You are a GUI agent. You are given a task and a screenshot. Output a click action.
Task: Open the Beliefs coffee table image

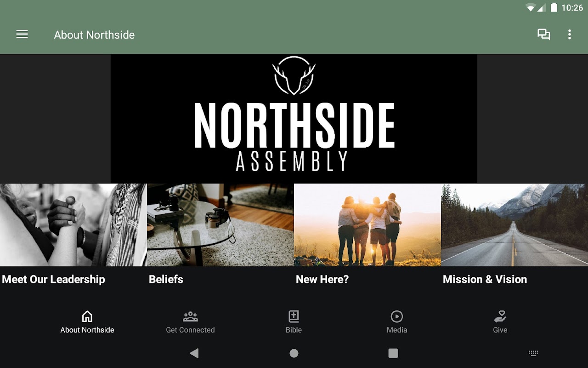tap(220, 225)
